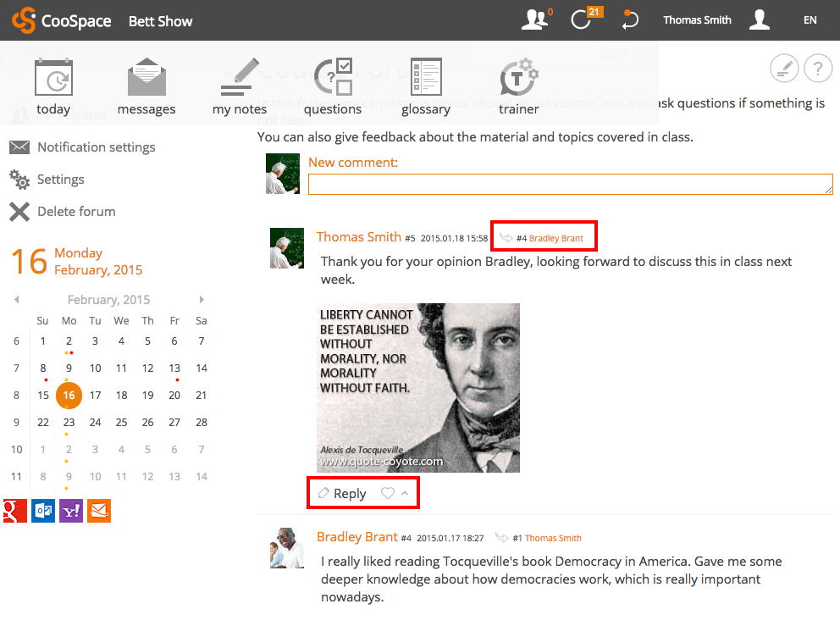Viewport: 840px width, 626px height.
Task: Open Bradley Brant author link on comment #4
Action: point(357,536)
